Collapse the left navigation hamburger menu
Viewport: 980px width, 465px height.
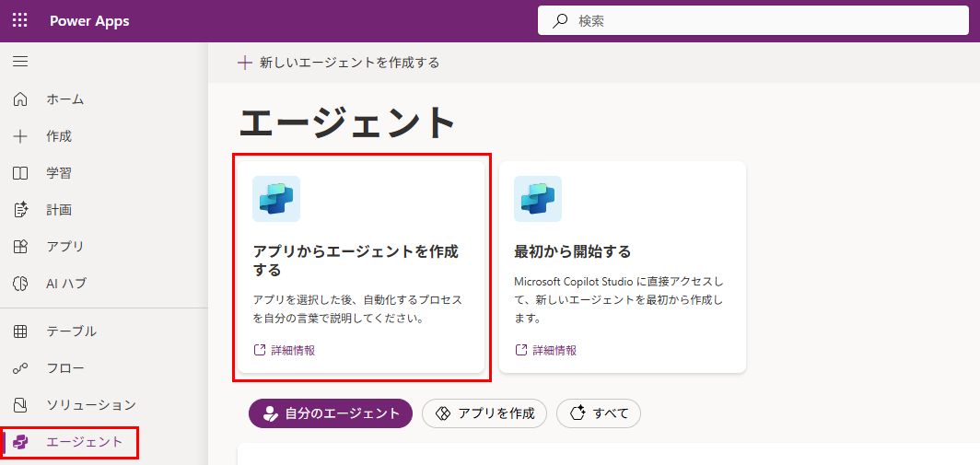pyautogui.click(x=20, y=62)
